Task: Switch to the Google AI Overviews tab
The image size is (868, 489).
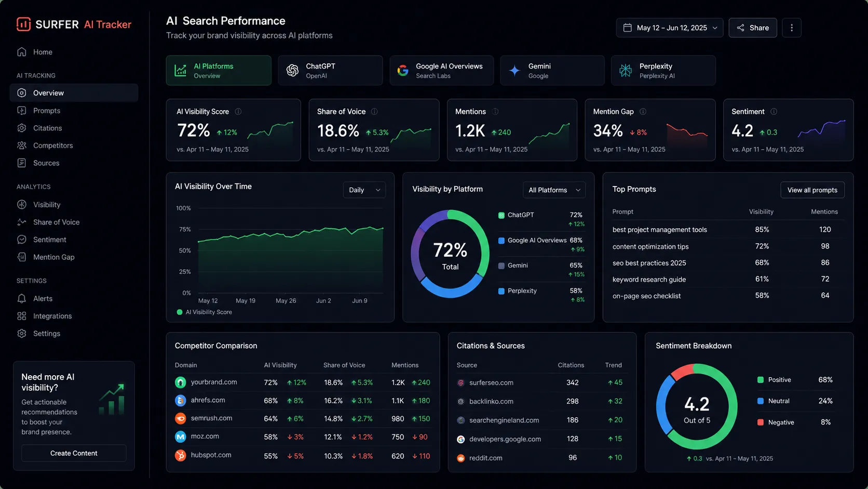Action: (x=442, y=70)
